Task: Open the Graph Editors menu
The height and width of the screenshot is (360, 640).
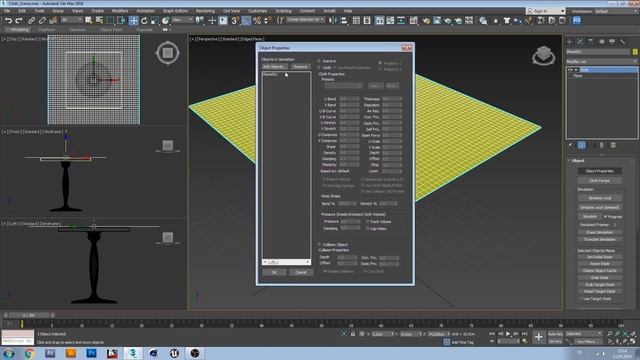Action: (x=175, y=11)
